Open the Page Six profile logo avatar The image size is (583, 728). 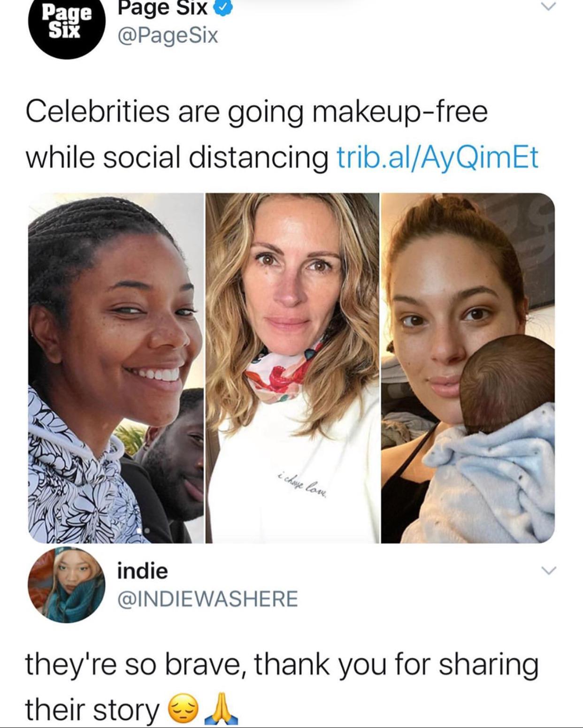66,24
